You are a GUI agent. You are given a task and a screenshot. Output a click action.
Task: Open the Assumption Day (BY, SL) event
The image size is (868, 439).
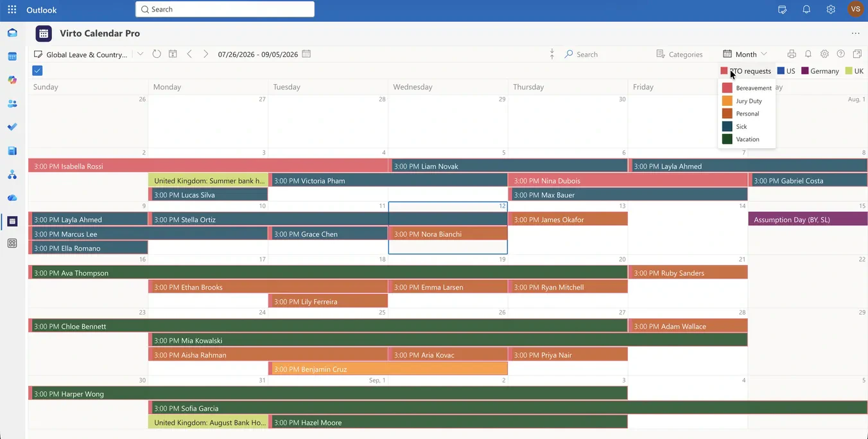808,219
